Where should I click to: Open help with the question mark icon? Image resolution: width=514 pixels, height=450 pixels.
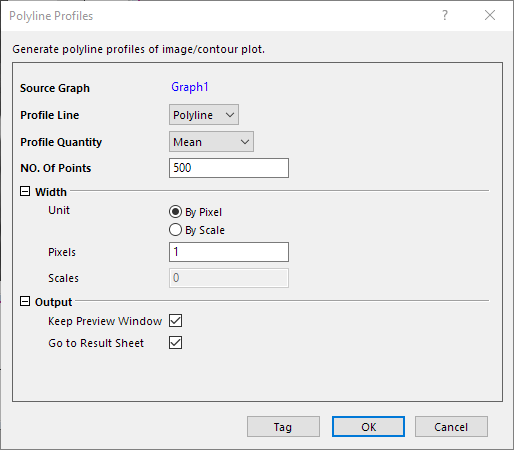click(x=445, y=15)
